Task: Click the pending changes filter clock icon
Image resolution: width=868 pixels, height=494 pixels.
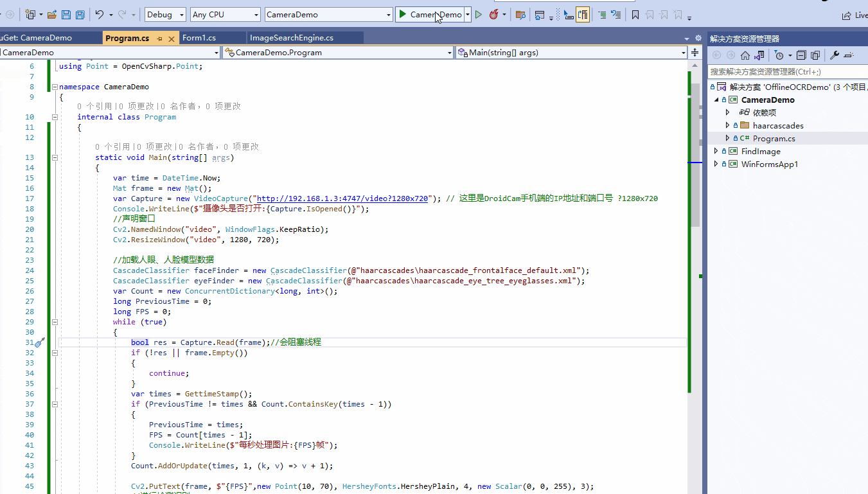Action: tap(779, 55)
